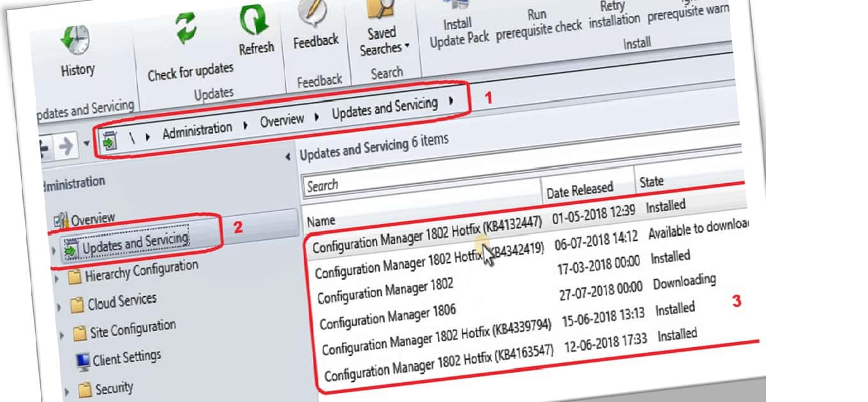The height and width of the screenshot is (402, 868).
Task: Select Hotfix (KB4132447) row
Action: pos(426,234)
